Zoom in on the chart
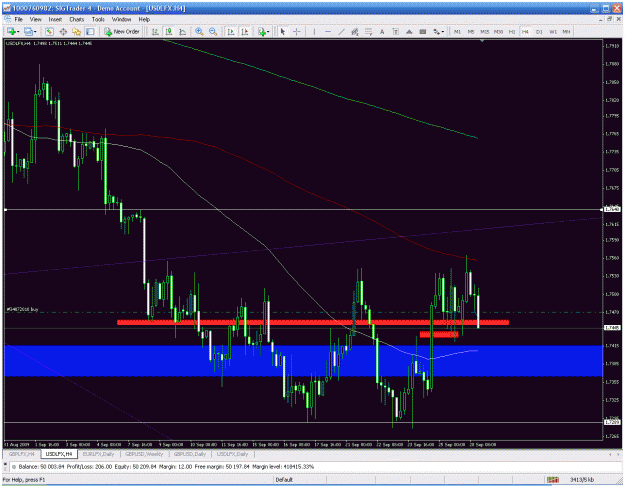 tap(199, 31)
